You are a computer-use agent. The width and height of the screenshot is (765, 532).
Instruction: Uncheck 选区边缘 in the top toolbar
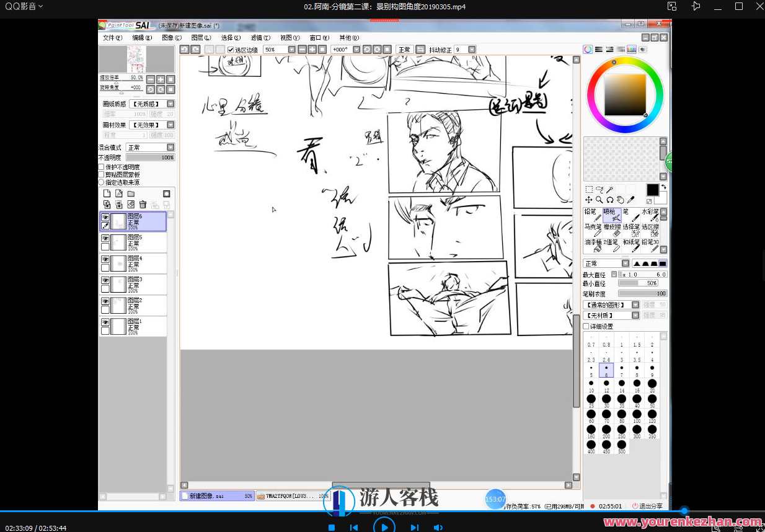click(x=231, y=50)
